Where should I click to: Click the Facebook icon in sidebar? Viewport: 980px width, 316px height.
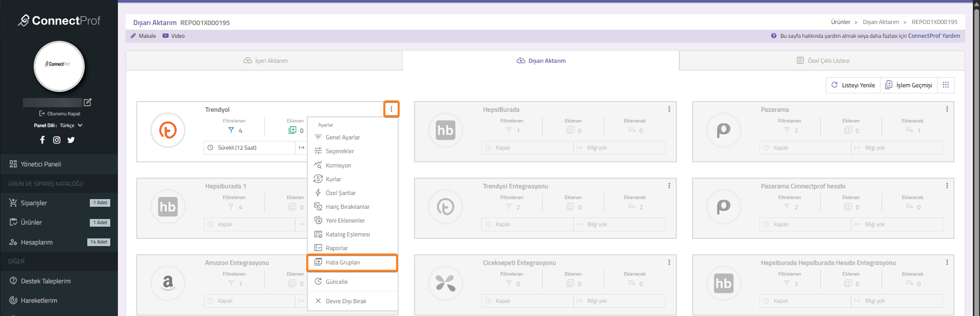[42, 140]
